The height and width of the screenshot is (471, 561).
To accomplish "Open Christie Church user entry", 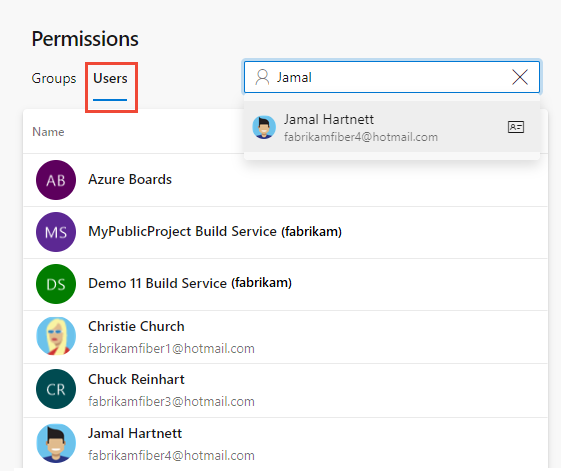I will coord(285,337).
